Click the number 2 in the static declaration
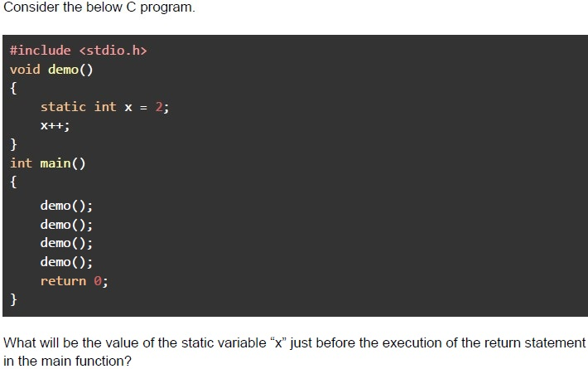This screenshot has width=588, height=369. point(159,107)
